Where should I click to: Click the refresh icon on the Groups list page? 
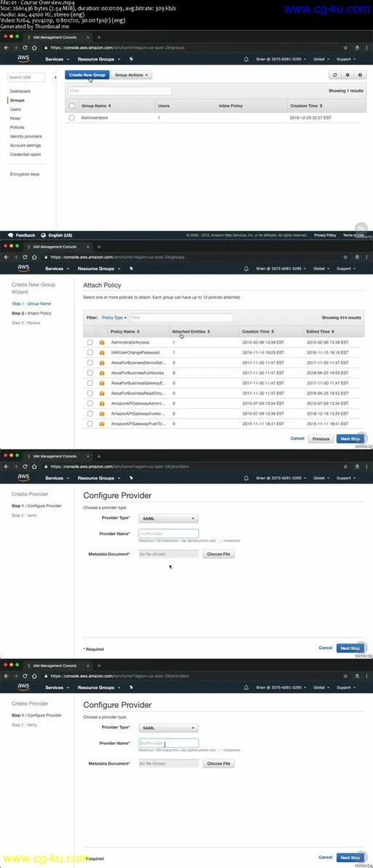coord(334,75)
